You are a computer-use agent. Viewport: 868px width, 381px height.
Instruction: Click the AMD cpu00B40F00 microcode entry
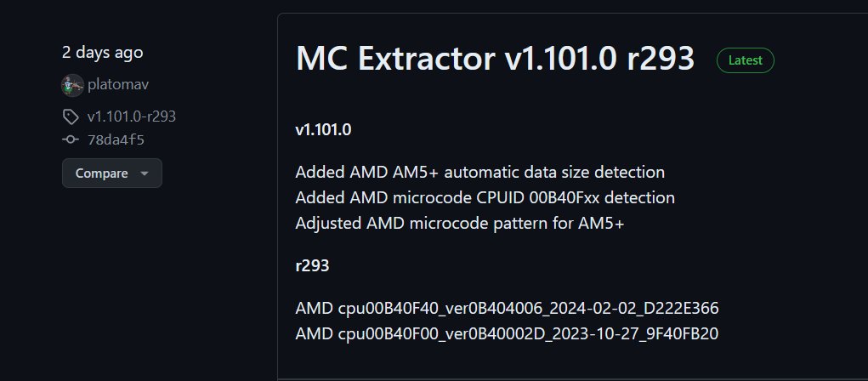[507, 333]
